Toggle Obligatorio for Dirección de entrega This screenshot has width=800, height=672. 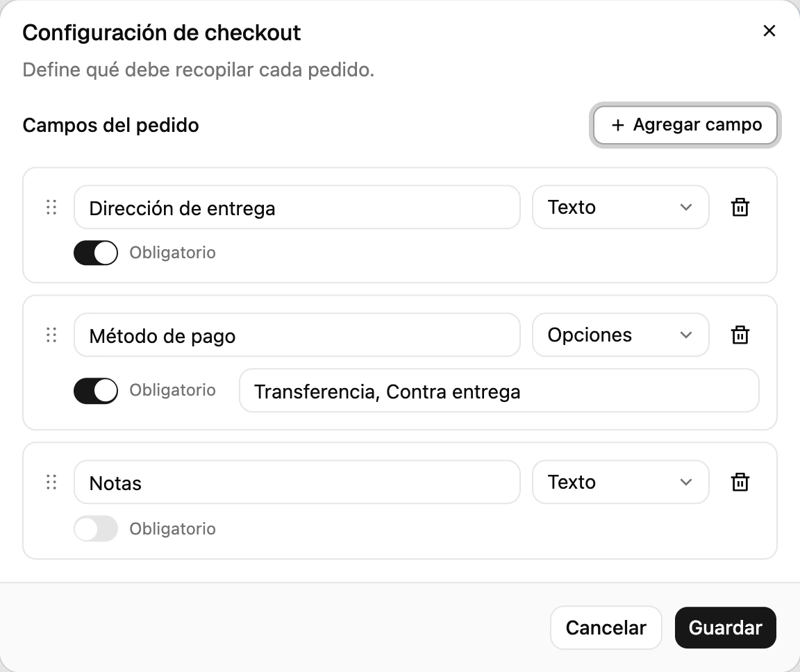[96, 253]
